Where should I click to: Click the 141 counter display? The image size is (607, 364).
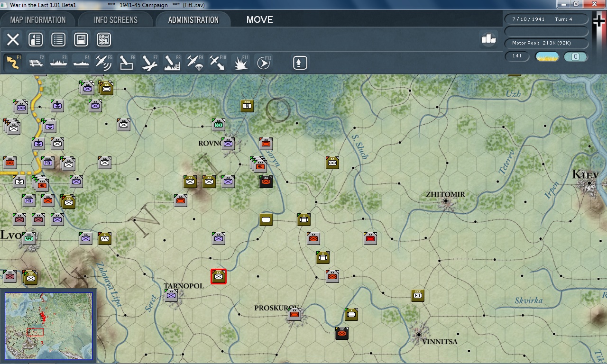point(517,56)
